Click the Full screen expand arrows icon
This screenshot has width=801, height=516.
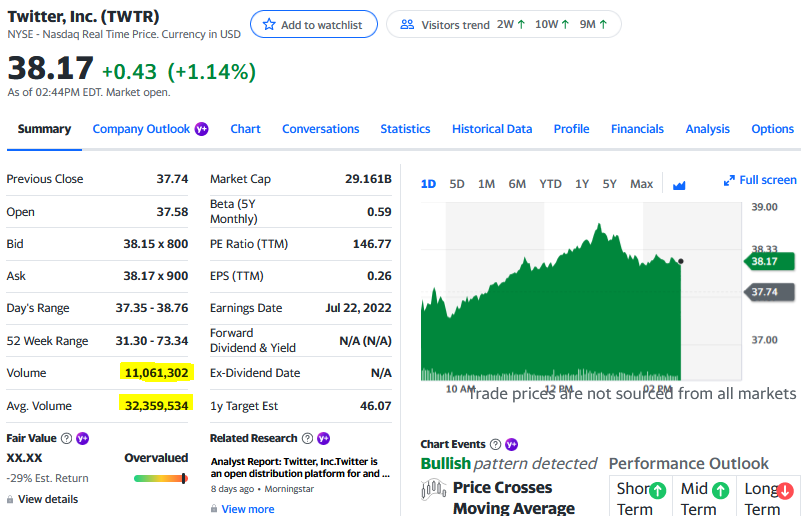tap(729, 180)
